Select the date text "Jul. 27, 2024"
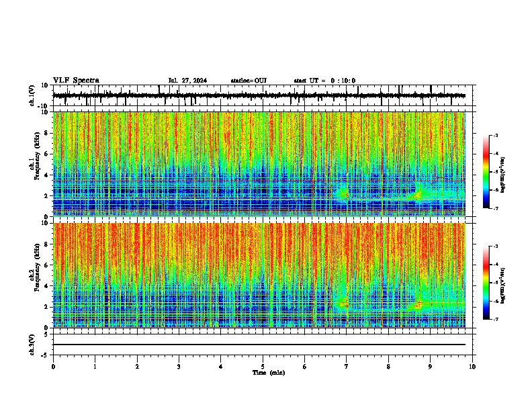 (187, 81)
